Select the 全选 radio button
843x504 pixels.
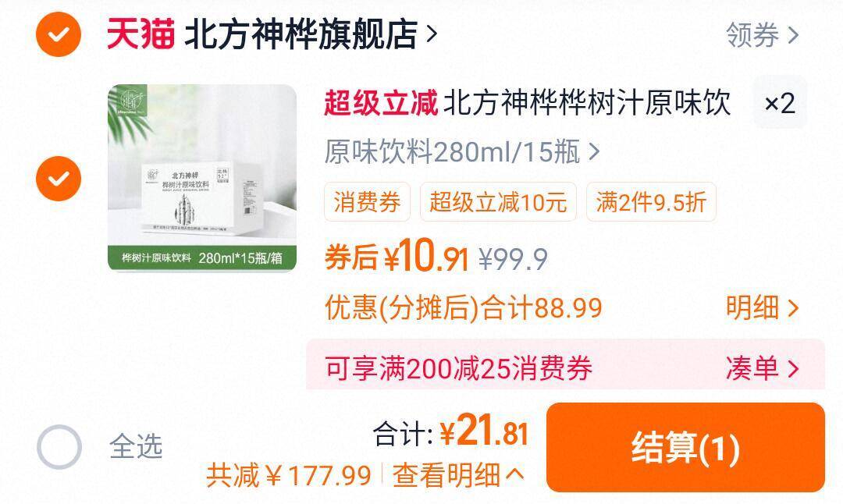point(59,447)
